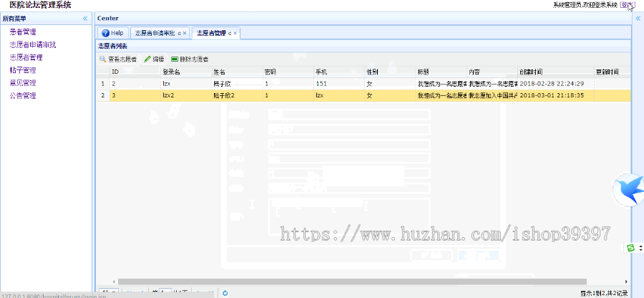
Task: Close the 志愿者管理 tab
Action: 235,33
